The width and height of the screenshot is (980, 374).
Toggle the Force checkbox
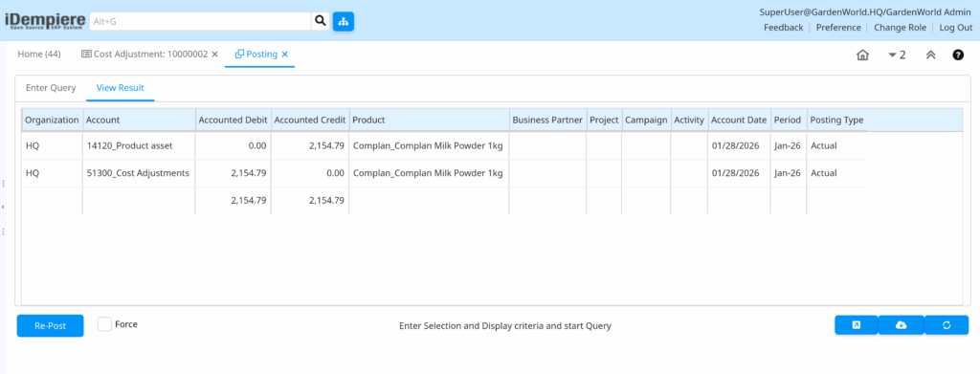[105, 324]
